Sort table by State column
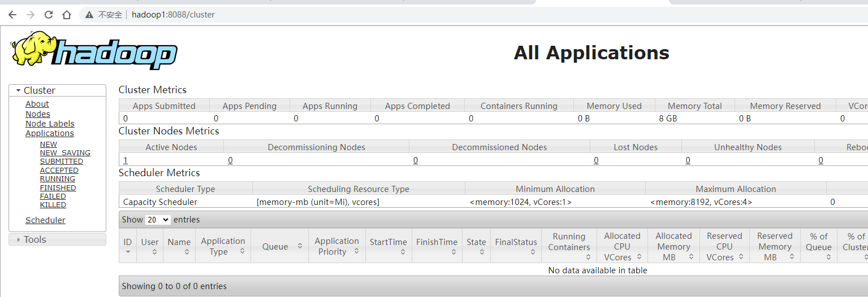This screenshot has height=297, width=868. tap(476, 246)
